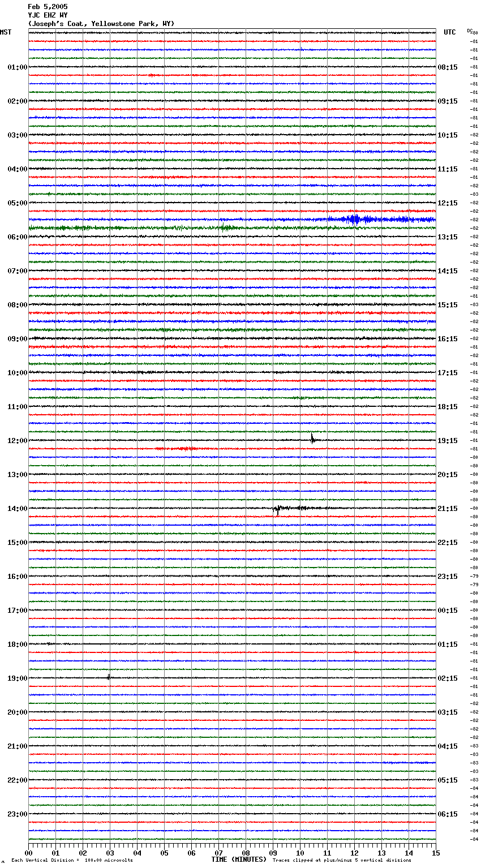Click the MST column header

6,32
